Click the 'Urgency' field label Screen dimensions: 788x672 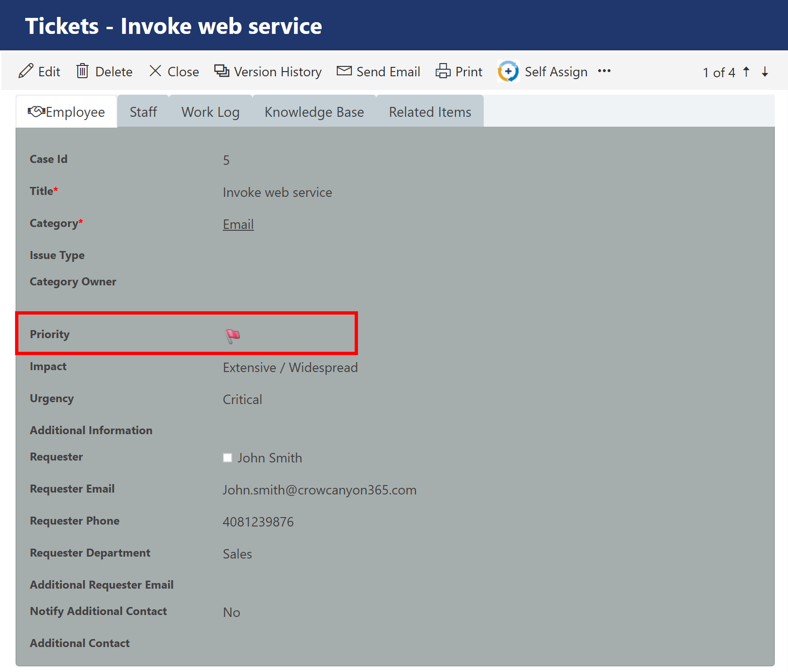(x=52, y=398)
